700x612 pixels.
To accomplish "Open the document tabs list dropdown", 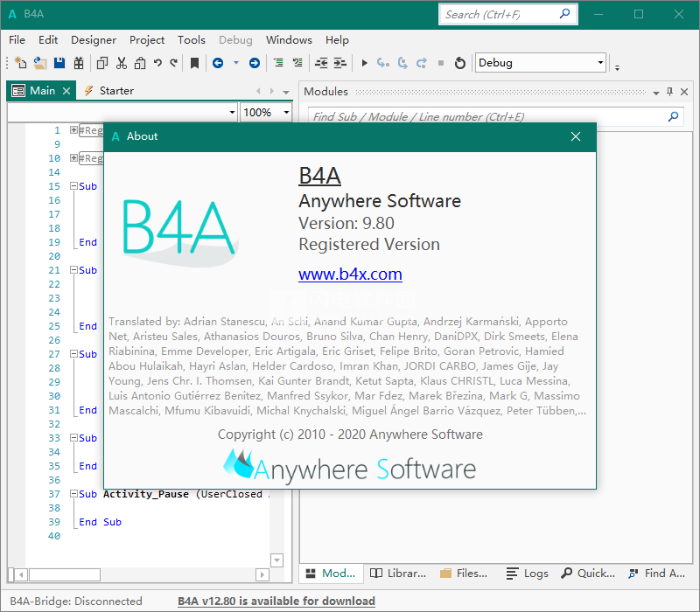I will pyautogui.click(x=286, y=92).
